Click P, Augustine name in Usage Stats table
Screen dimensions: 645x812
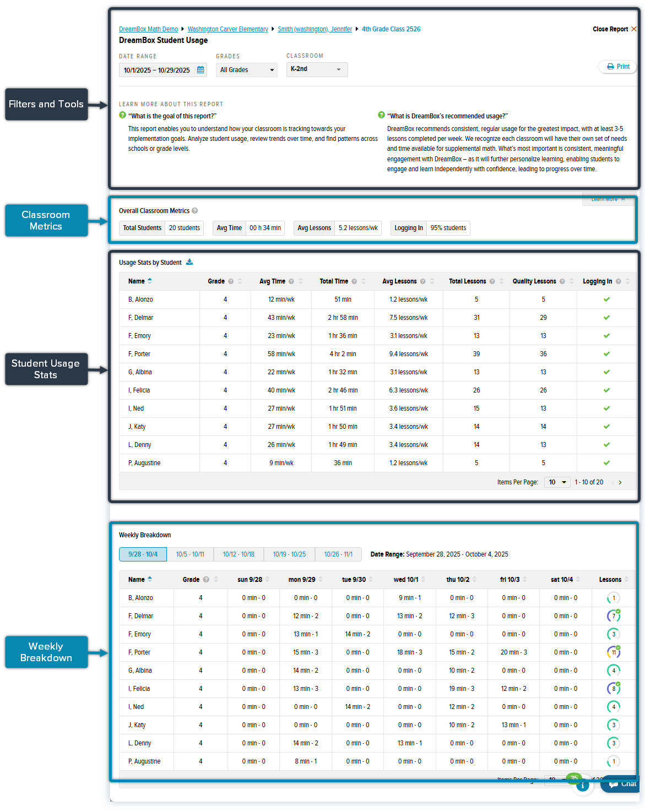pos(144,463)
